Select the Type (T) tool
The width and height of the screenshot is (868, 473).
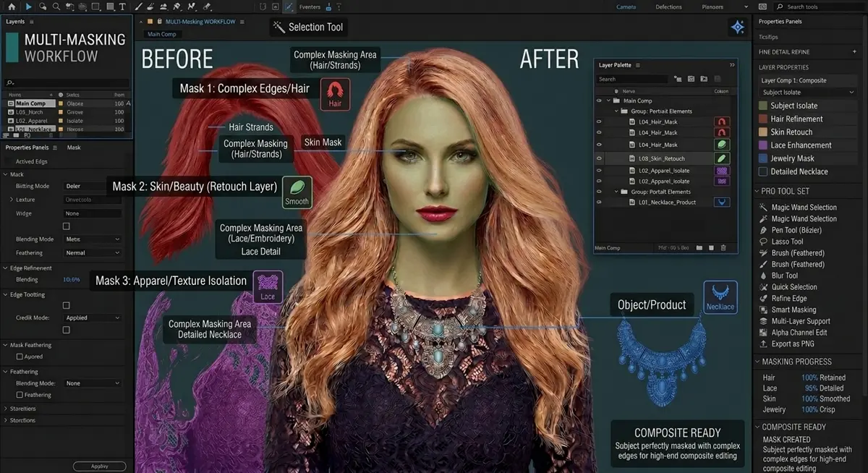[x=122, y=7]
